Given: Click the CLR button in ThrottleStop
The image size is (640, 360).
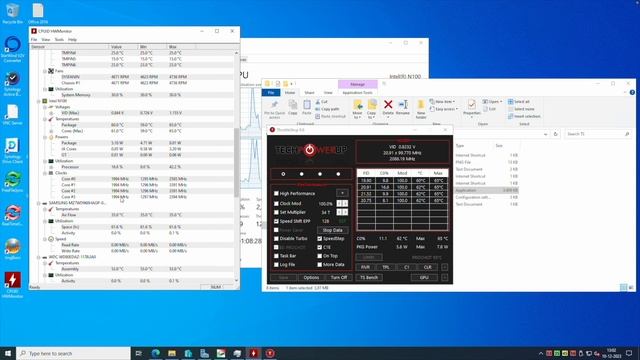Looking at the screenshot, I should point(427,267).
